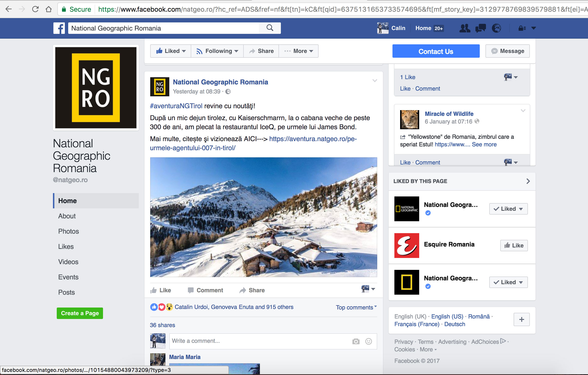Click the #aventuraNGTirol hashtag

coord(176,106)
